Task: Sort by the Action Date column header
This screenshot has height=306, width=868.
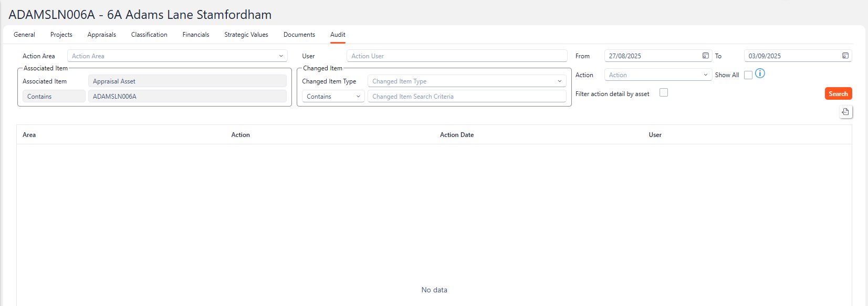Action: (x=457, y=135)
